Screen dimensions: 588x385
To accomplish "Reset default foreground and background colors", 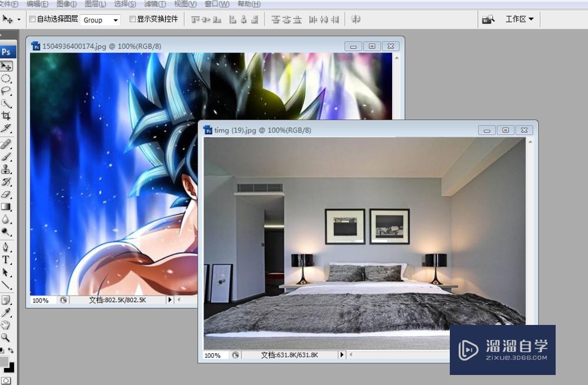I will (x=2, y=350).
